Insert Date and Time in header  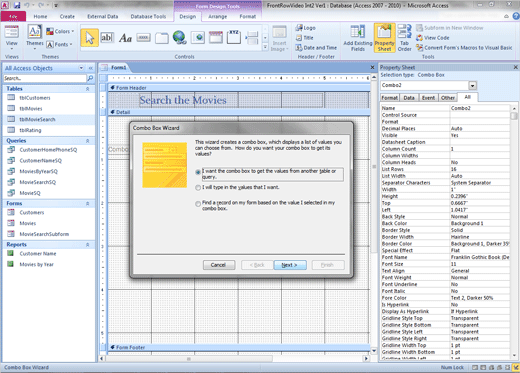[x=316, y=48]
